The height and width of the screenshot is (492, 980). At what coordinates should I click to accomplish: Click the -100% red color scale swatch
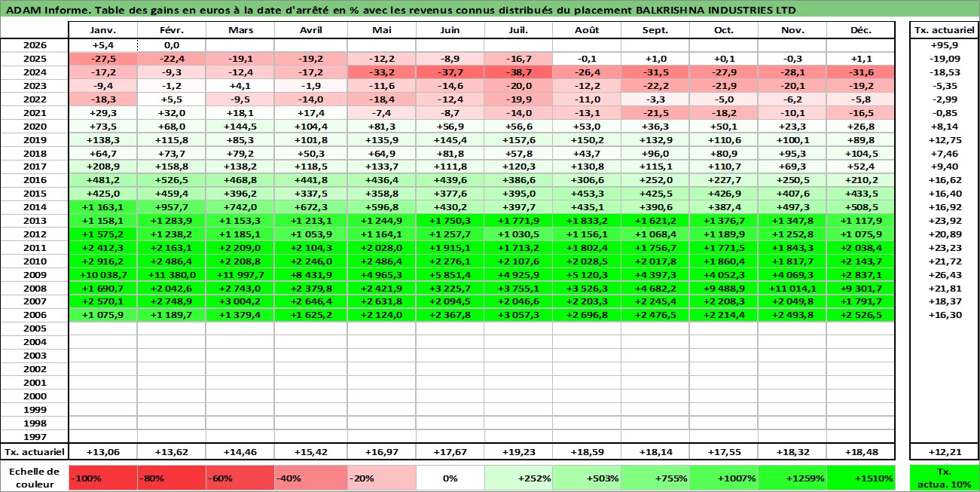[x=102, y=478]
